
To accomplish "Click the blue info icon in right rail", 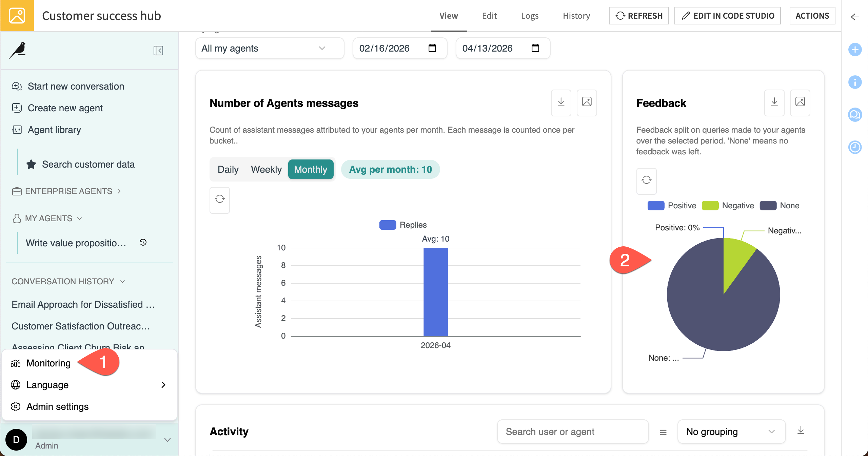I will [x=855, y=82].
